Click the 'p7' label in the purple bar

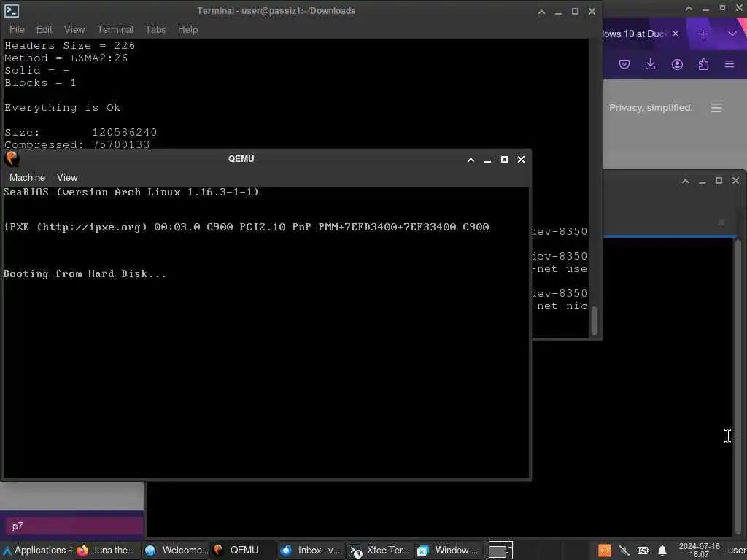tap(18, 526)
